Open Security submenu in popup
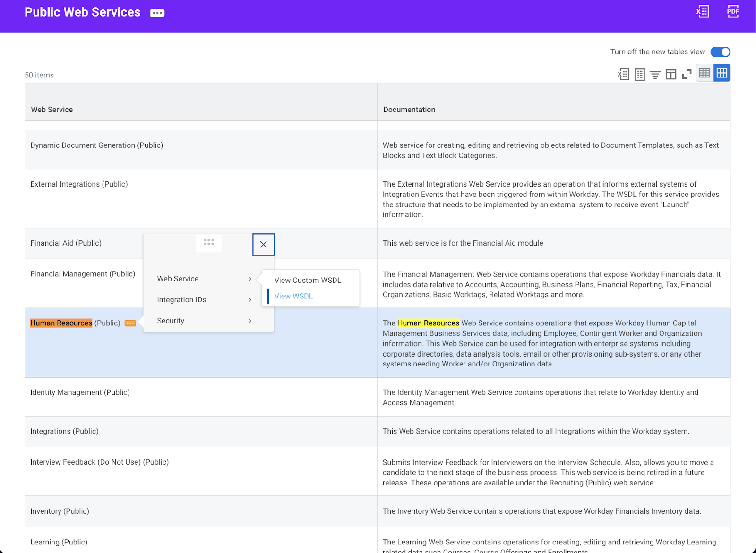The height and width of the screenshot is (553, 756). pos(204,321)
